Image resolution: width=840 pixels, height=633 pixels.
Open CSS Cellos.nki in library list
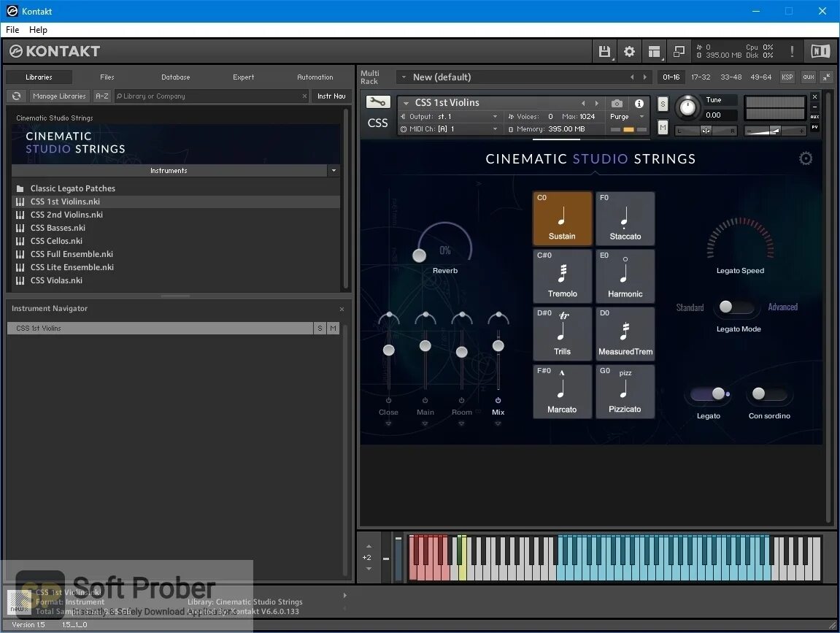[176, 241]
